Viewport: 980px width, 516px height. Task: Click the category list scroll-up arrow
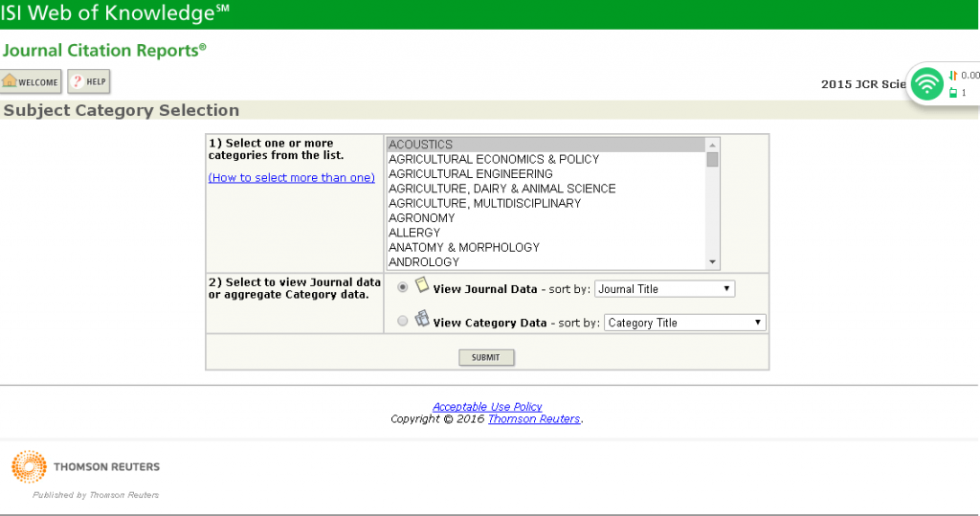[712, 146]
